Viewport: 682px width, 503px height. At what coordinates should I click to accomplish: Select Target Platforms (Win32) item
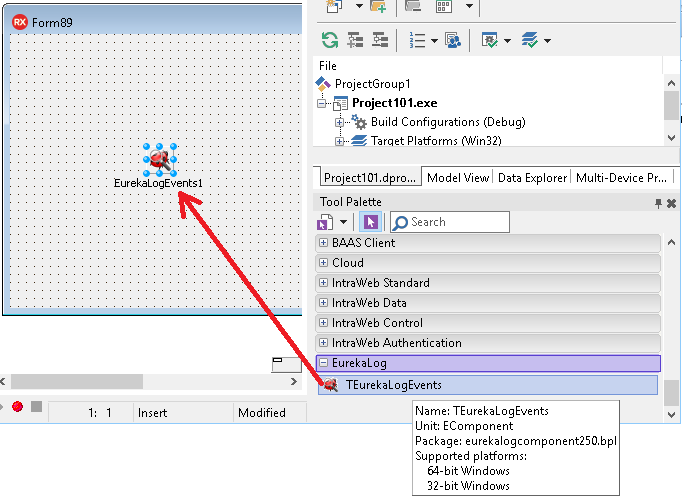pos(436,141)
